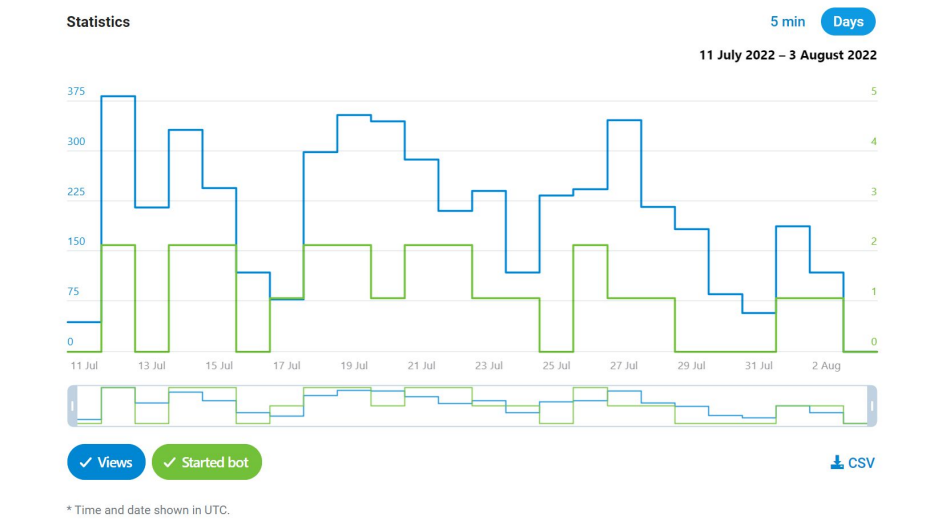The height and width of the screenshot is (523, 936).
Task: Toggle the Started bot data series
Action: pyautogui.click(x=207, y=463)
